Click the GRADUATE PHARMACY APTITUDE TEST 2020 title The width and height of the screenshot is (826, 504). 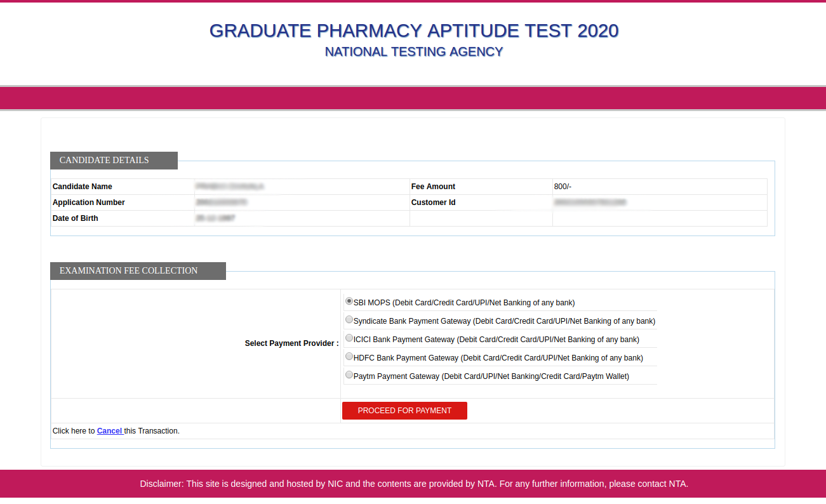pyautogui.click(x=413, y=30)
